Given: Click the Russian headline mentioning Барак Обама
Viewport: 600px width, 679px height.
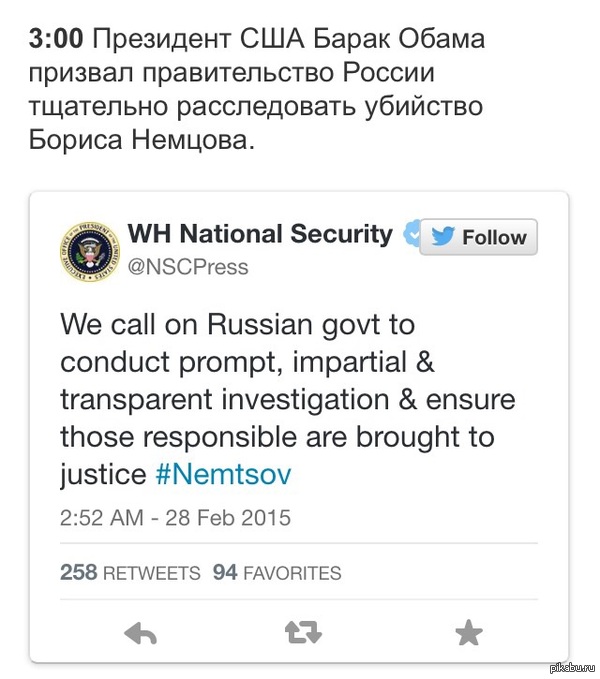Looking at the screenshot, I should click(x=257, y=89).
